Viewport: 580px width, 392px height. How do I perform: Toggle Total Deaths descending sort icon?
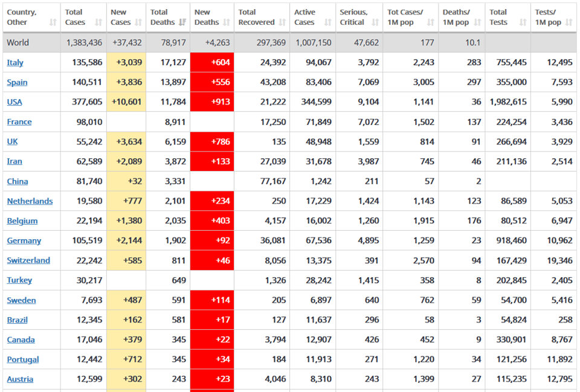click(x=182, y=22)
